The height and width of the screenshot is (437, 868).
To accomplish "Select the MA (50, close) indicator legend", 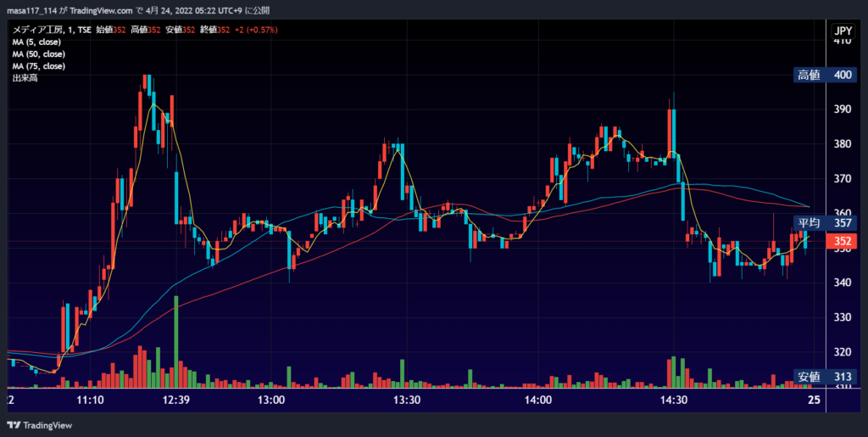I will [39, 54].
